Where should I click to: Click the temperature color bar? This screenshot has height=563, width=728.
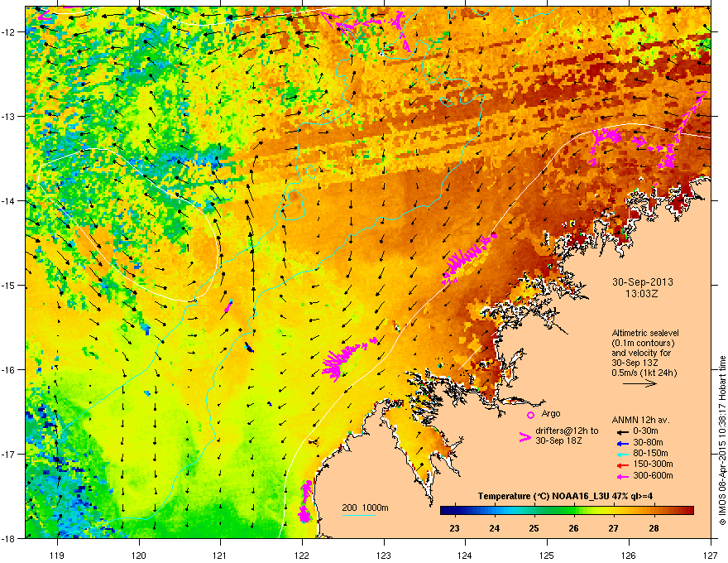[x=567, y=510]
